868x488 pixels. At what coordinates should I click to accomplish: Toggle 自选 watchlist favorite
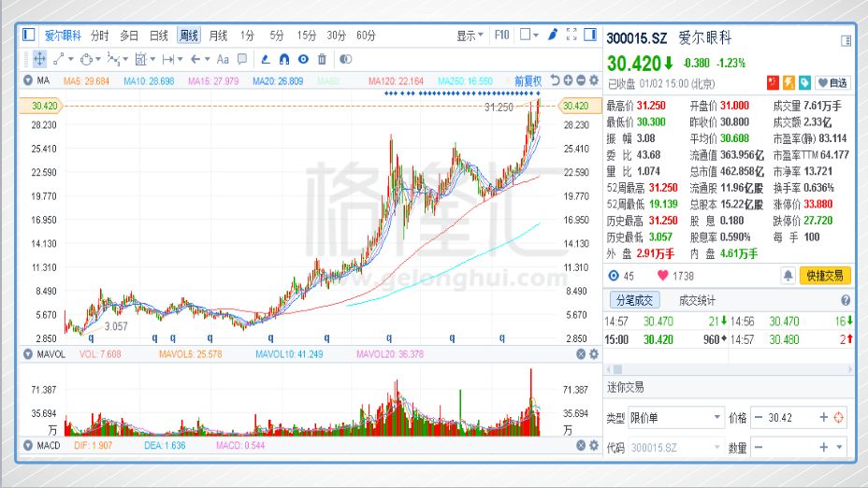pyautogui.click(x=832, y=83)
